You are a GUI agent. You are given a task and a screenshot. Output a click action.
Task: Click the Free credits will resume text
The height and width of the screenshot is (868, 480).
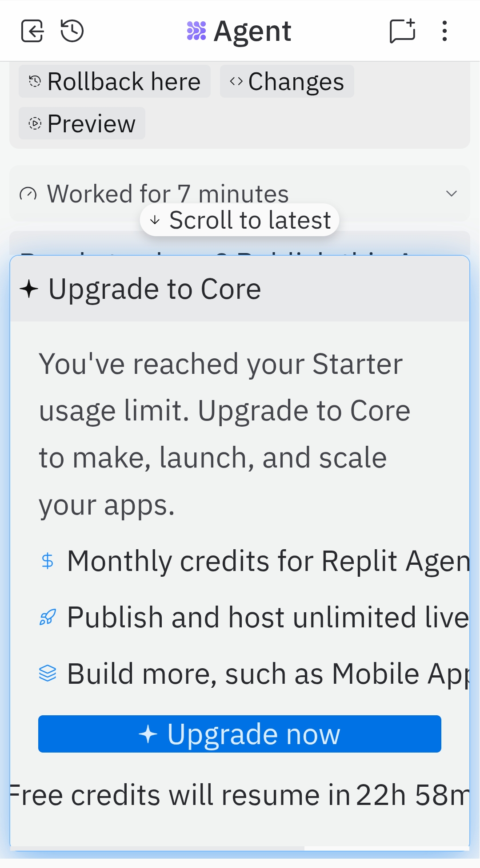tap(240, 795)
